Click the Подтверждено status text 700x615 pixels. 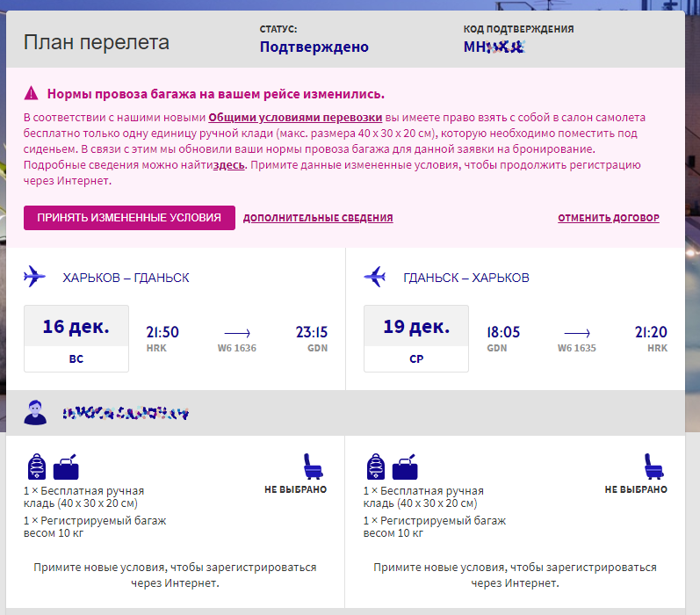[314, 47]
